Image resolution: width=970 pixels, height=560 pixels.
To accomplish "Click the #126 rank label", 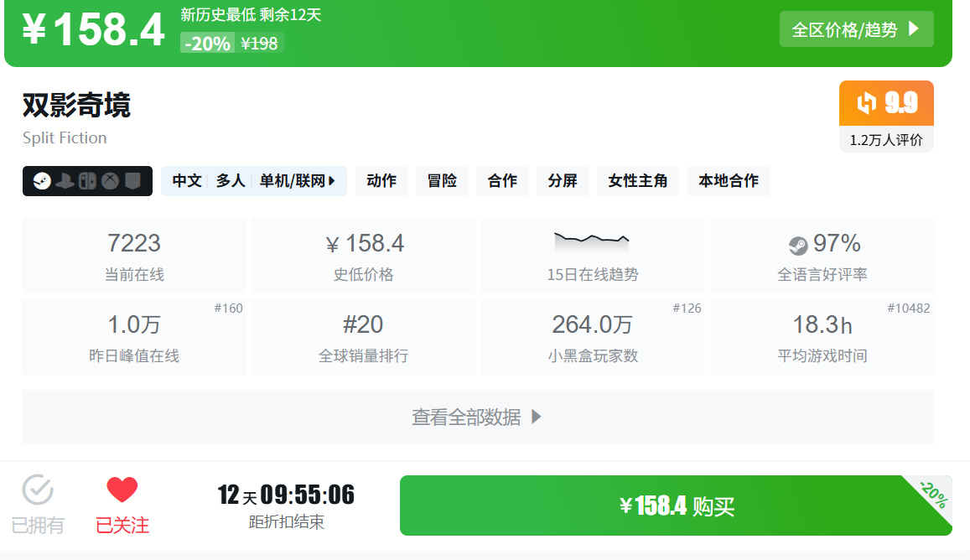I will click(687, 309).
